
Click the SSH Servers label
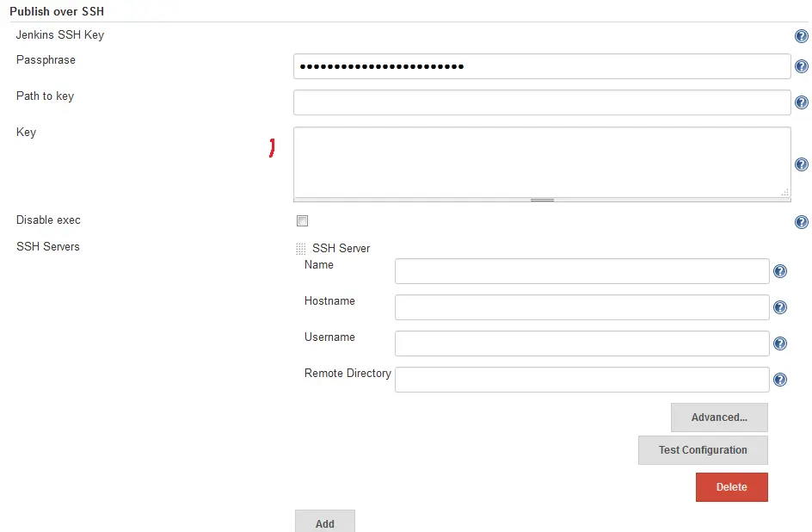pyautogui.click(x=47, y=246)
